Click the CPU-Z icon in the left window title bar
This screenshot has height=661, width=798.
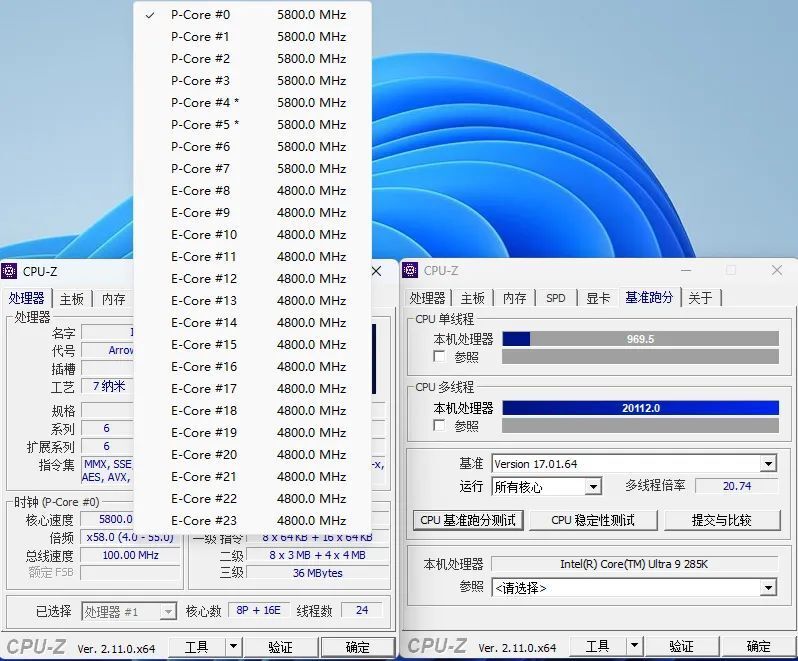10,271
